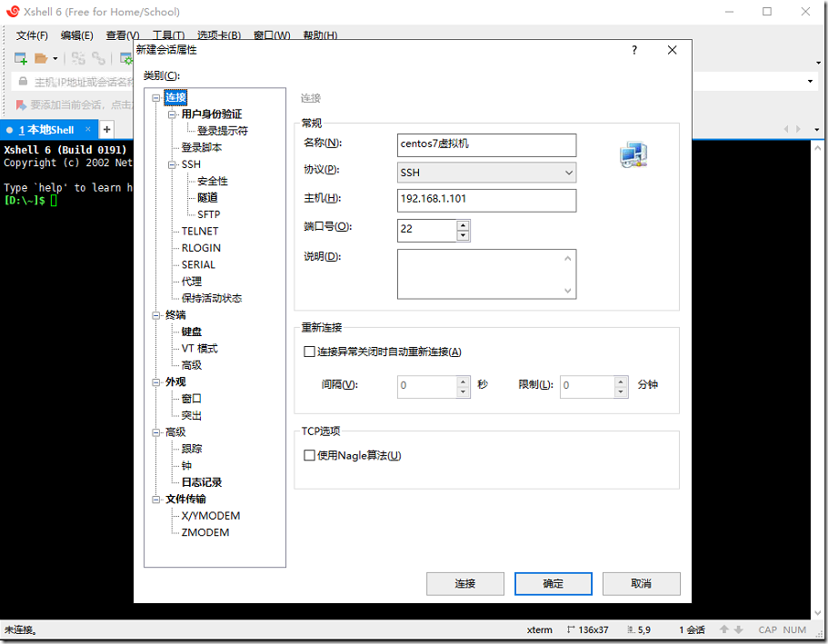
Task: Collapse the 用户身份验证 tree node
Action: [172, 114]
